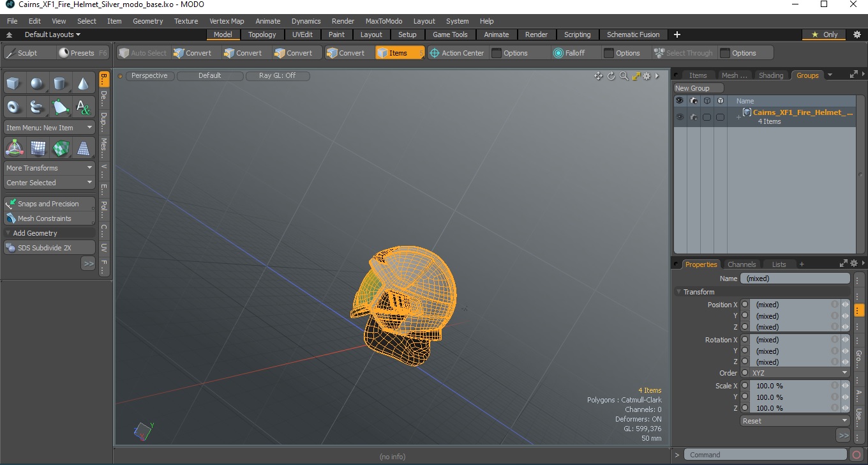Image resolution: width=868 pixels, height=465 pixels.
Task: Open the Vertex Map menu
Action: [227, 21]
